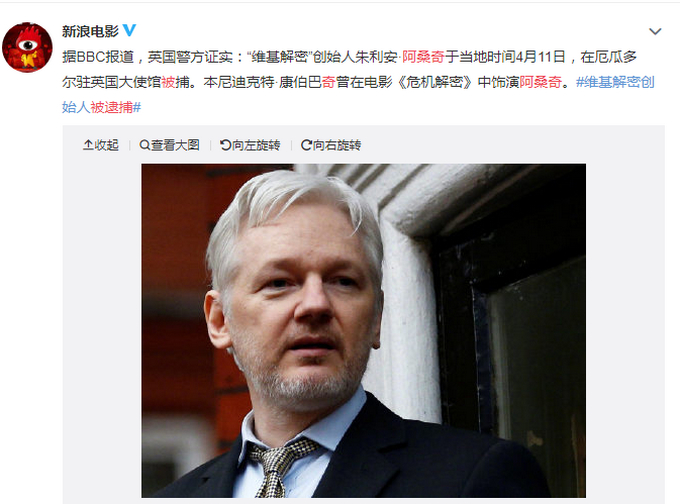680x504 pixels.
Task: Select 查看大图 to view full image
Action: tap(169, 145)
